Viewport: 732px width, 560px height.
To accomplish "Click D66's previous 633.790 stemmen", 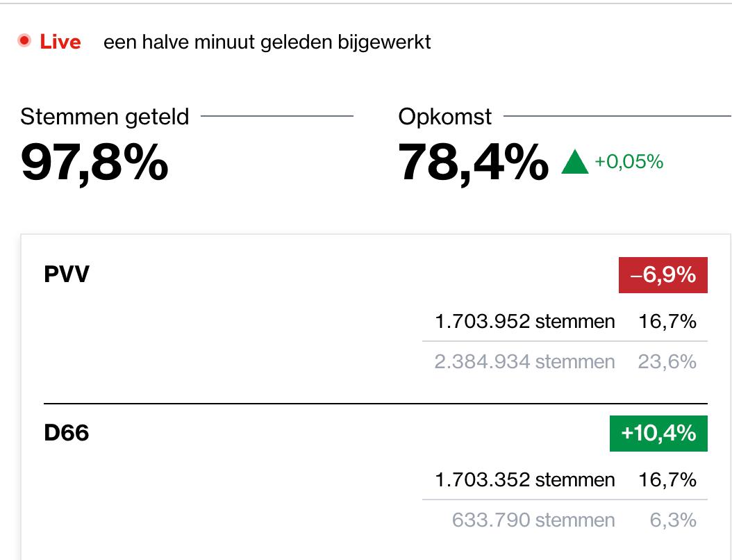I will [x=533, y=520].
